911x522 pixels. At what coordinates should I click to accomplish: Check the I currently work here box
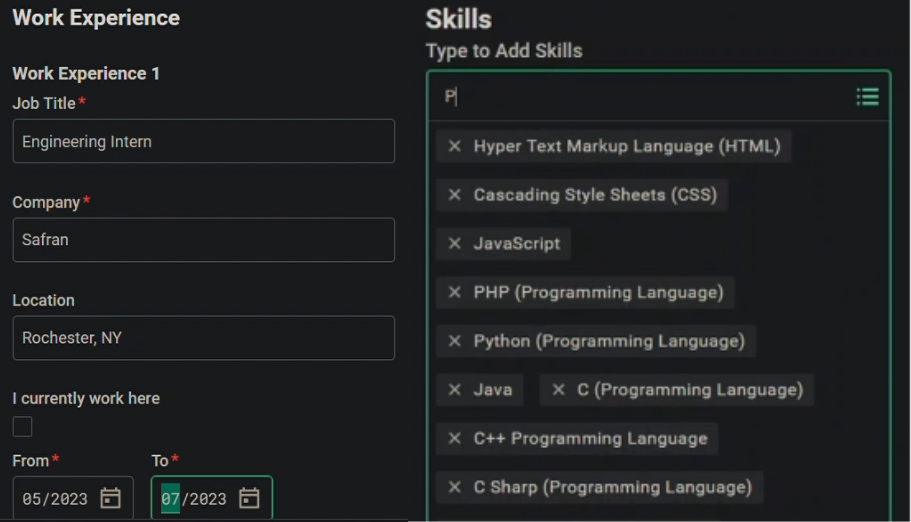(23, 427)
